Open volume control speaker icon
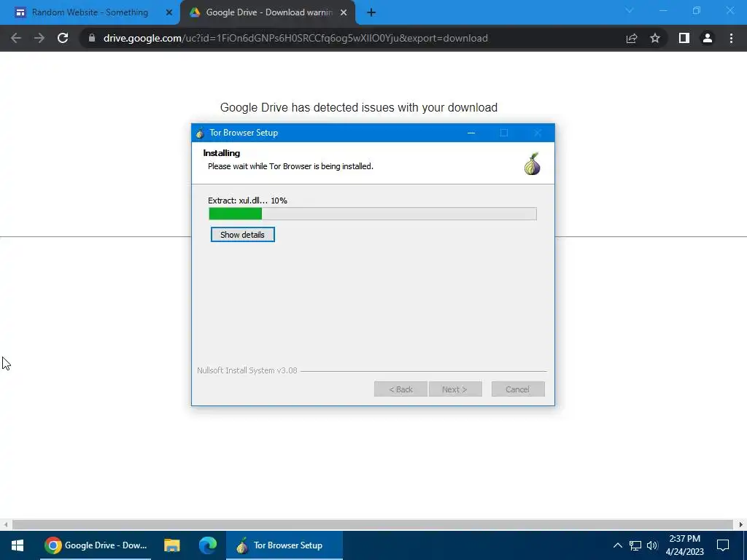This screenshot has height=560, width=747. click(x=652, y=545)
